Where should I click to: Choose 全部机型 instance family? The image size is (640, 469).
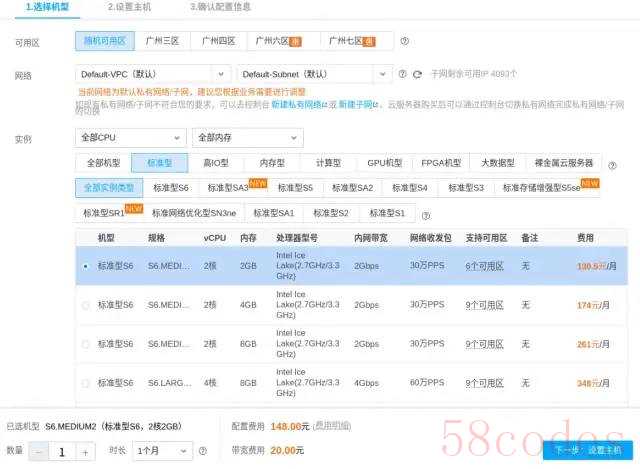pos(104,163)
